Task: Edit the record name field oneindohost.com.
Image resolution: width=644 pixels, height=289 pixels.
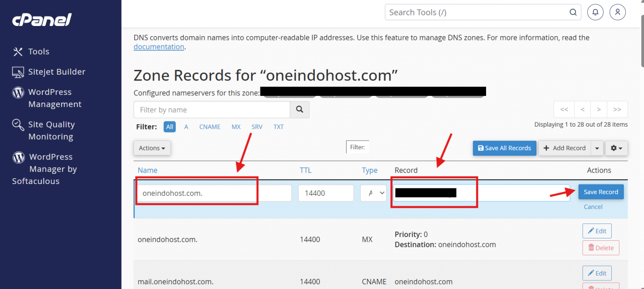Action: [x=214, y=193]
